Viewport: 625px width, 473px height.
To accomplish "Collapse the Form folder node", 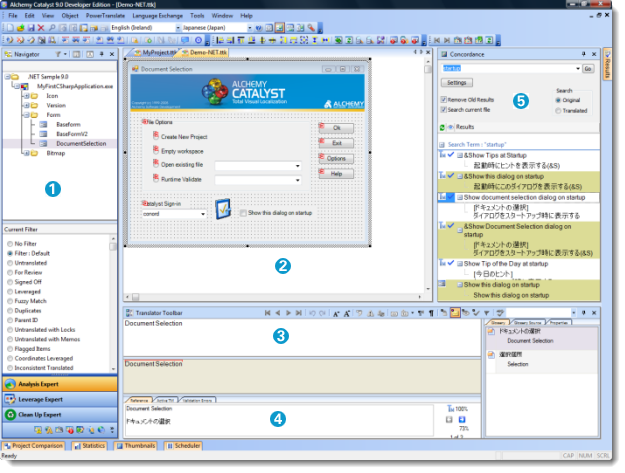I will 26,115.
